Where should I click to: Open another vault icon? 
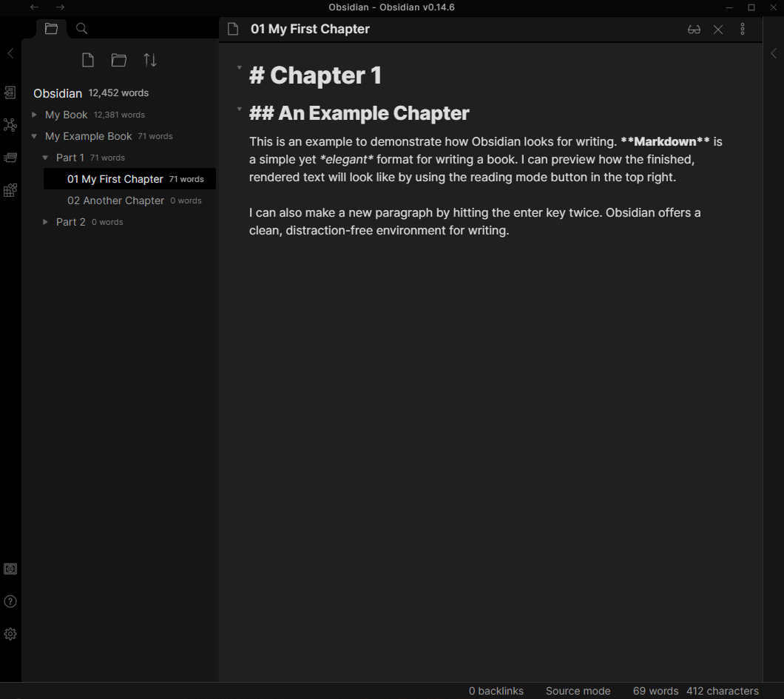(10, 569)
